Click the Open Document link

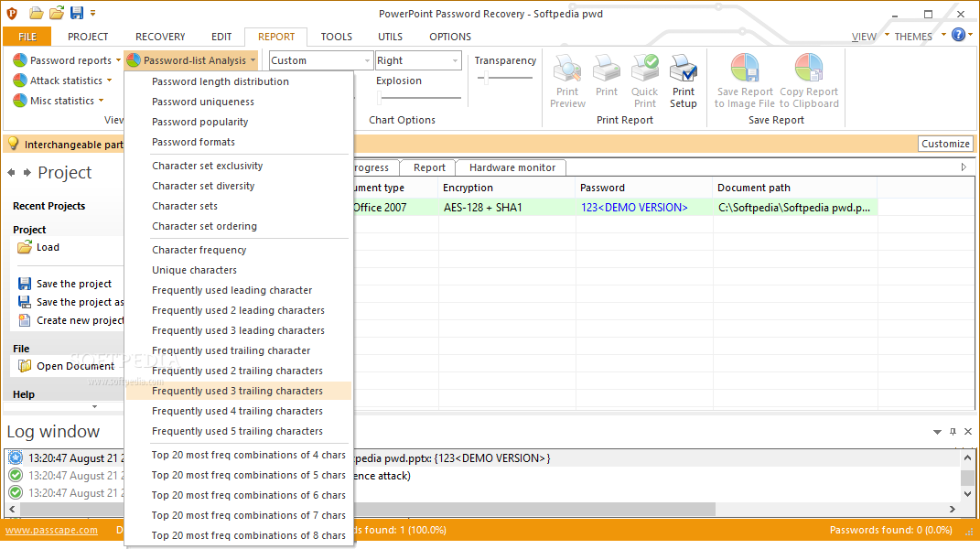click(75, 366)
